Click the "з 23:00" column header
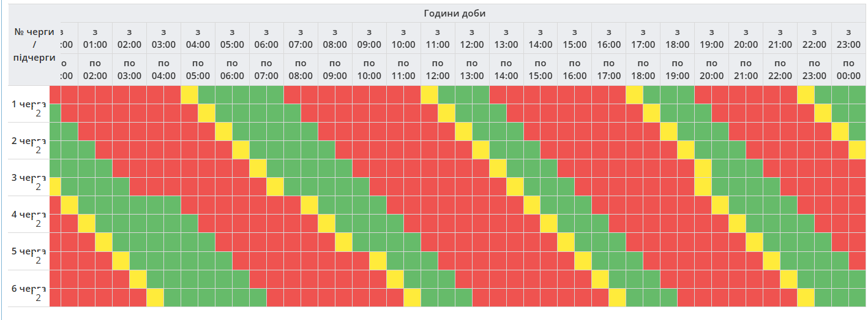Viewport: 868px width, 320px height. pos(848,38)
